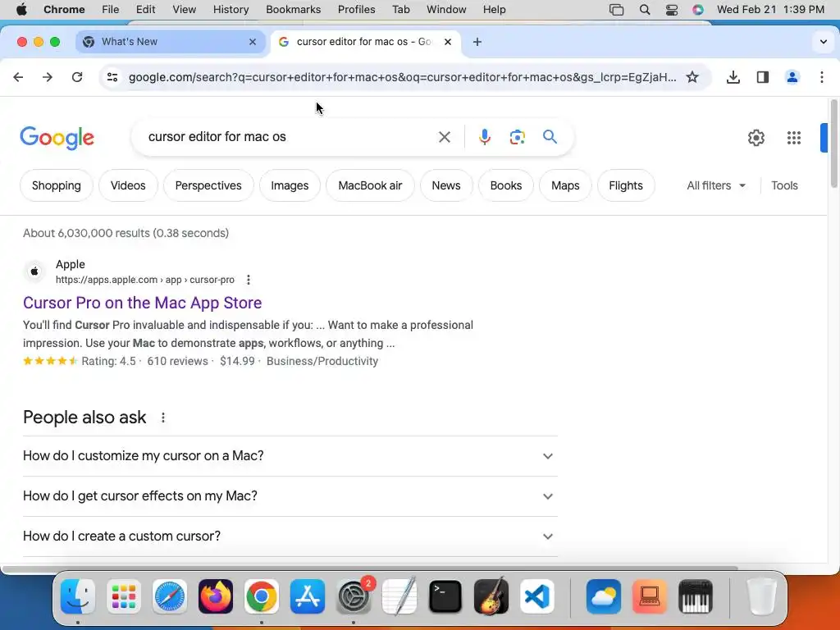Open the History menu
The width and height of the screenshot is (840, 630).
click(x=231, y=10)
